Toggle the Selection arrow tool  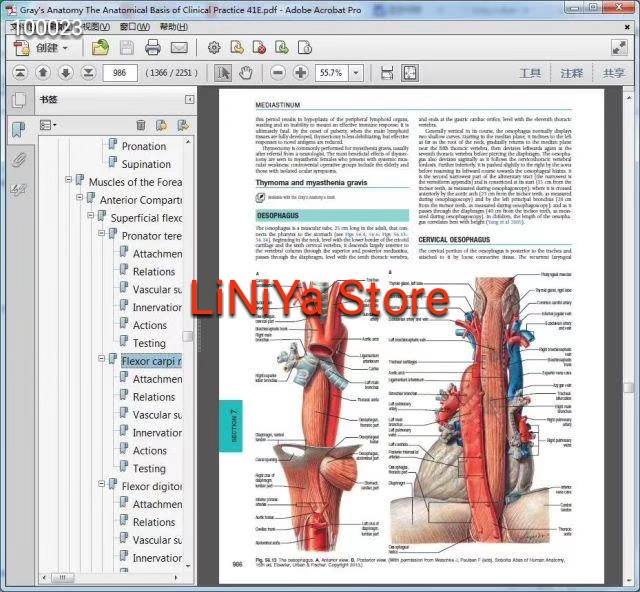tap(223, 73)
